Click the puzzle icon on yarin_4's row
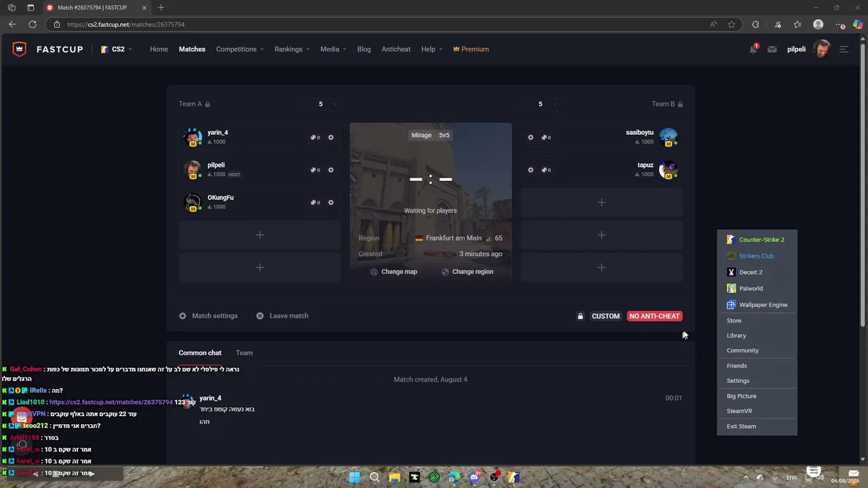The width and height of the screenshot is (868, 488). click(315, 138)
